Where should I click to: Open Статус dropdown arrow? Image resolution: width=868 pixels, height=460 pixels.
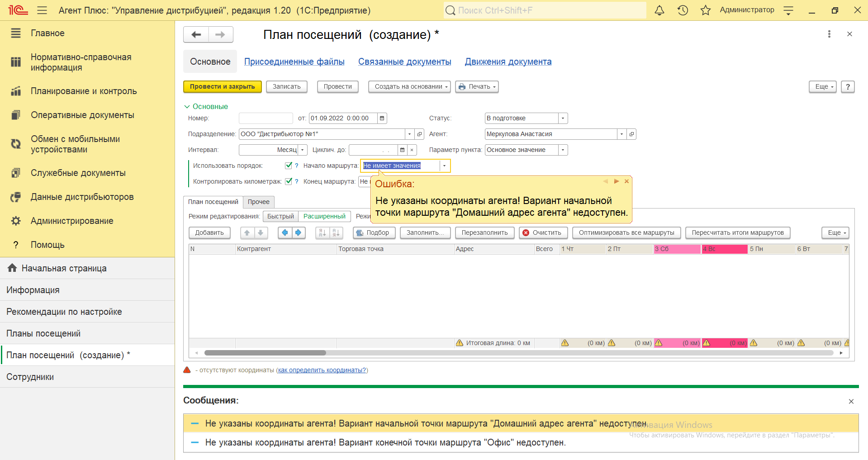(x=563, y=118)
